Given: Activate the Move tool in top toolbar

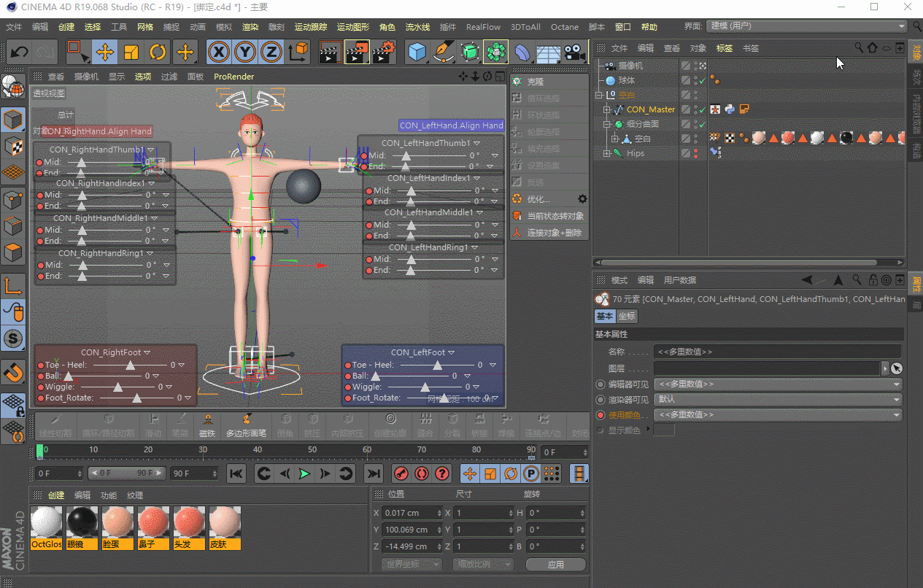Looking at the screenshot, I should [105, 52].
